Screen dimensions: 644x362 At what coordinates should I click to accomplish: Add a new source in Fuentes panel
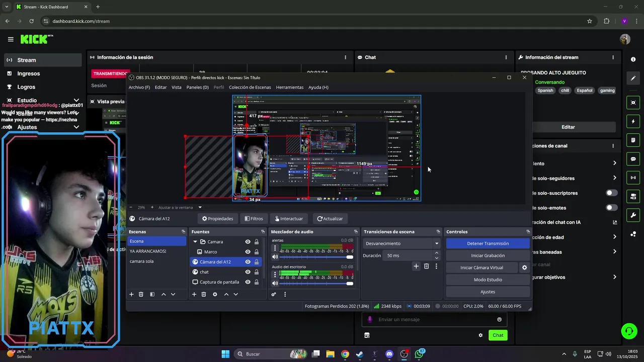[194, 294]
